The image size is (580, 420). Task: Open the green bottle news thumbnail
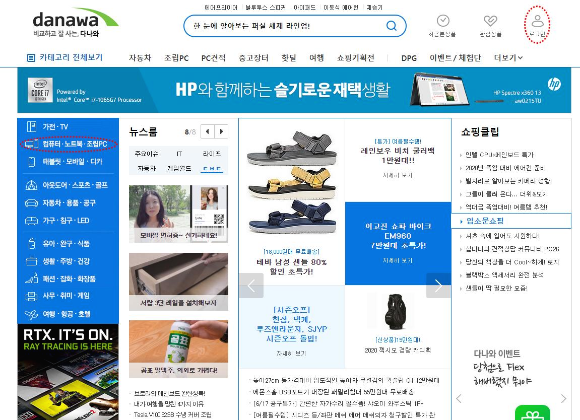point(178,349)
